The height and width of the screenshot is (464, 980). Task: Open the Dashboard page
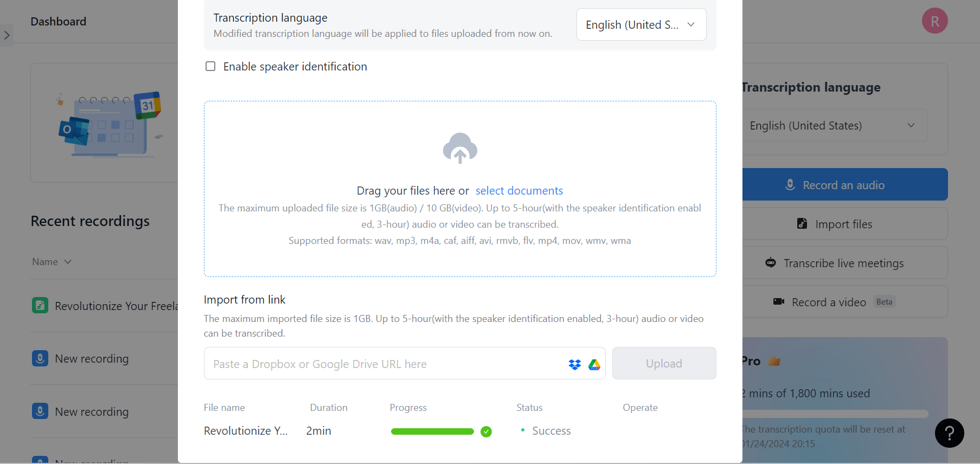58,21
